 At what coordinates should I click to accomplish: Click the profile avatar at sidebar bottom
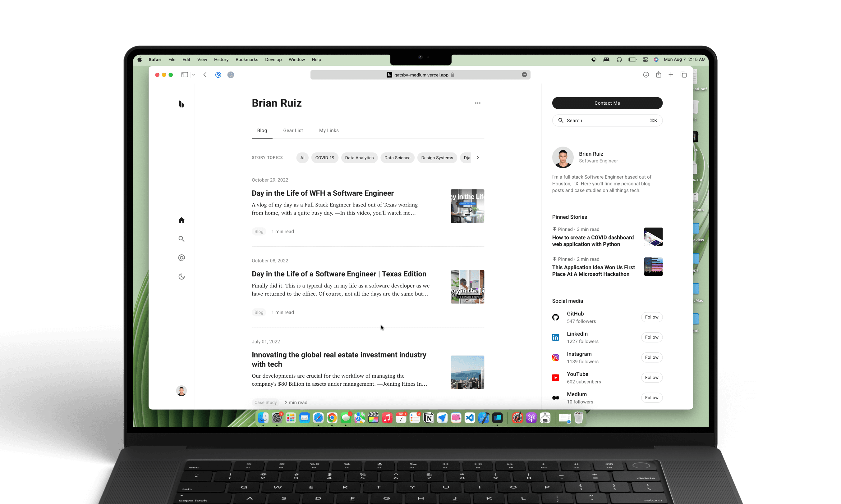coord(182,391)
